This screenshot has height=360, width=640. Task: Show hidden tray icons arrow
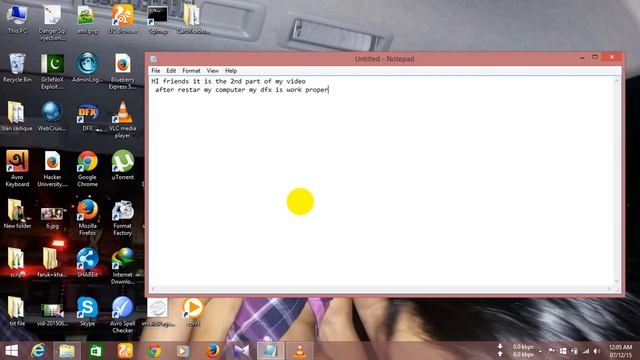(540, 351)
